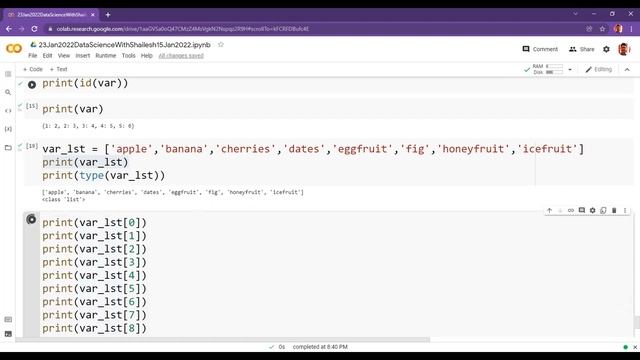The width and height of the screenshot is (640, 360).
Task: Select the Colab notebook browser tab
Action: [x=51, y=14]
